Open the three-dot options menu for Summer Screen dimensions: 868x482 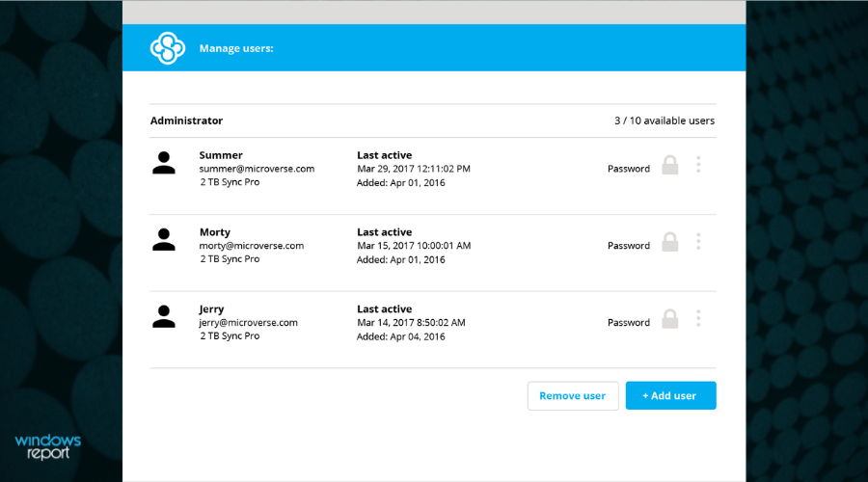click(x=698, y=165)
